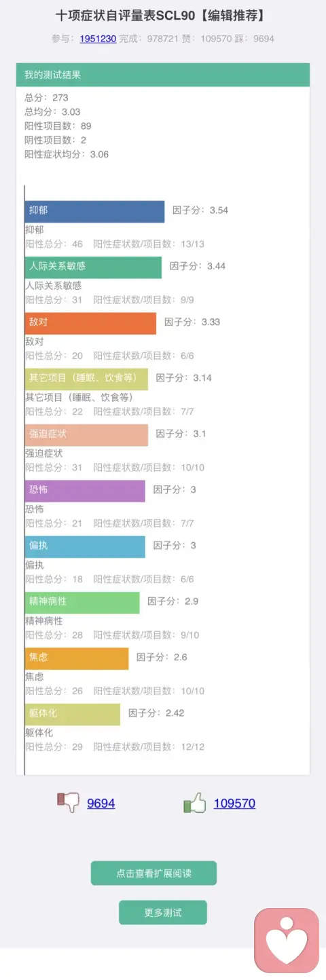This screenshot has height=980, width=326.
Task: Select the blue 抑郁 bar
Action: pos(94,211)
